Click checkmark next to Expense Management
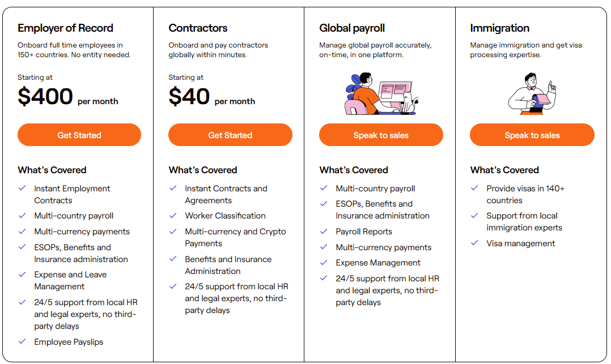The width and height of the screenshot is (611, 364). tap(324, 262)
